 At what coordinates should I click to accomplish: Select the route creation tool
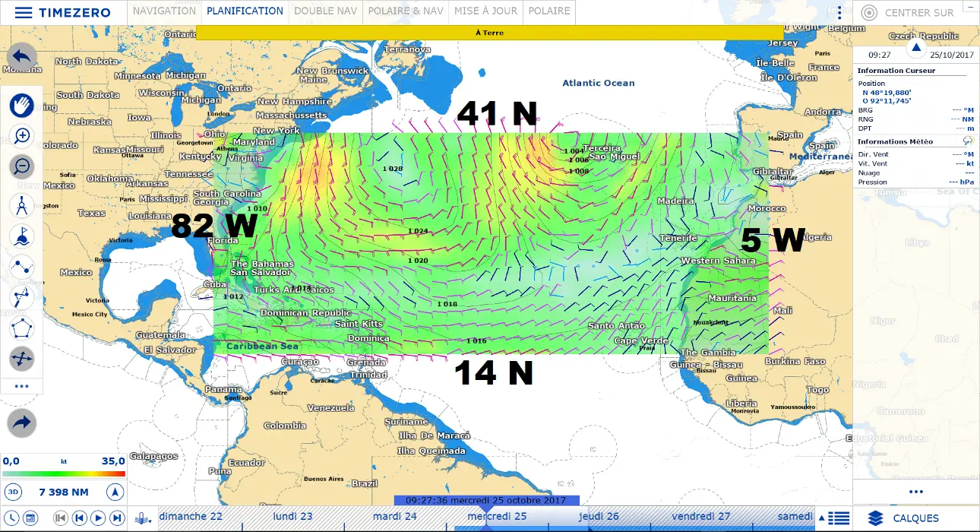[22, 267]
